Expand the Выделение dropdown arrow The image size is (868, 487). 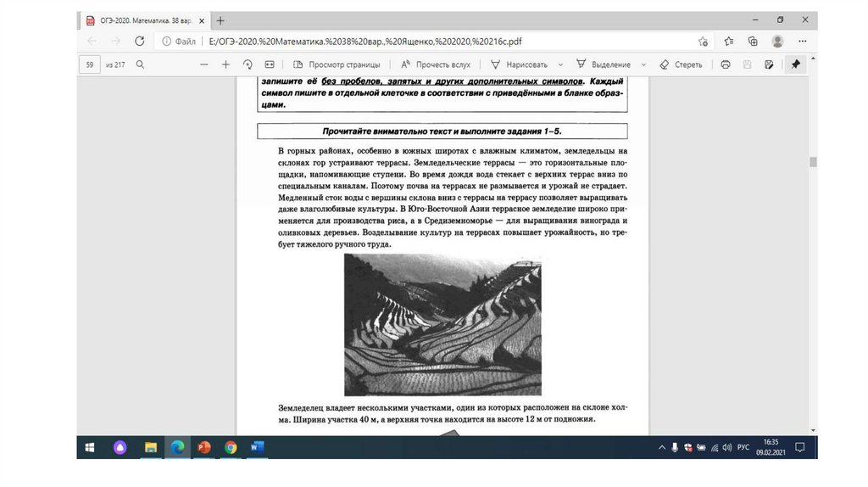643,64
